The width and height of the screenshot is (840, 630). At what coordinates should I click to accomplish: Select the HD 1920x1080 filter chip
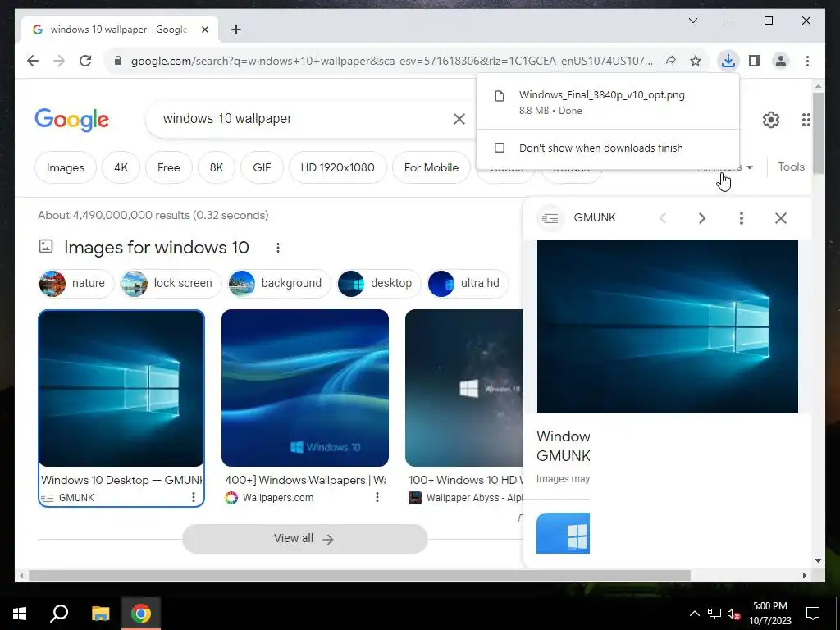point(337,167)
